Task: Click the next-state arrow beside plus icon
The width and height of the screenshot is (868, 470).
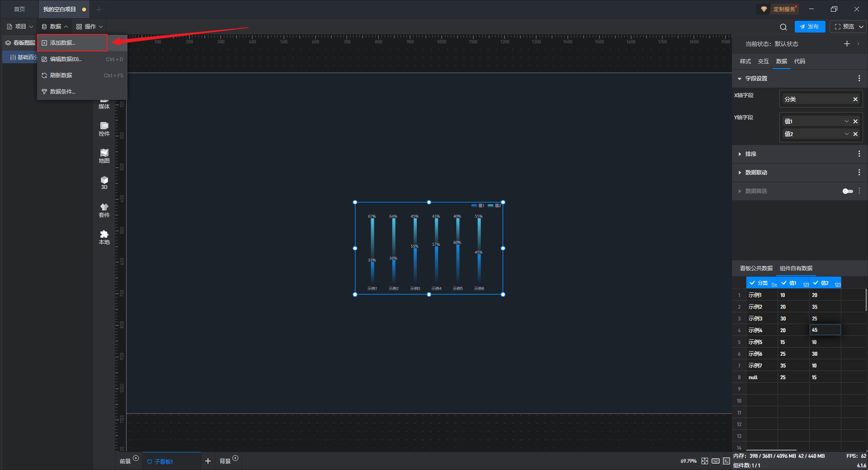Action: point(858,44)
